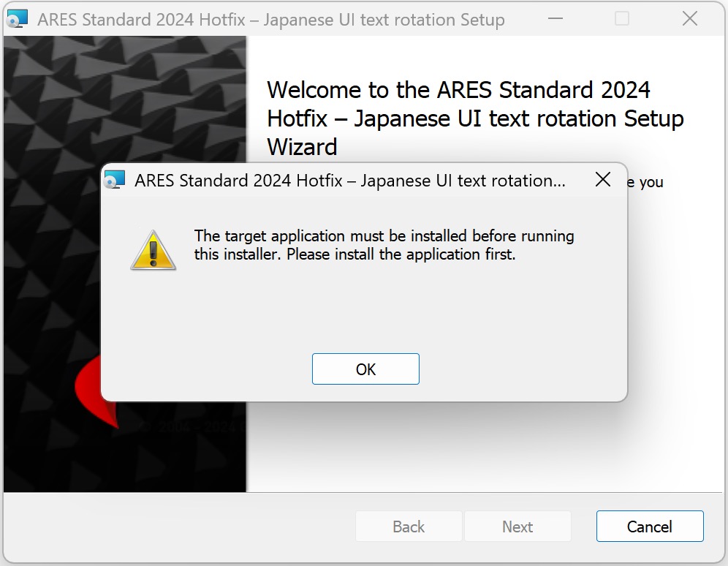Click the disabled maximize button in the title bar

point(622,19)
